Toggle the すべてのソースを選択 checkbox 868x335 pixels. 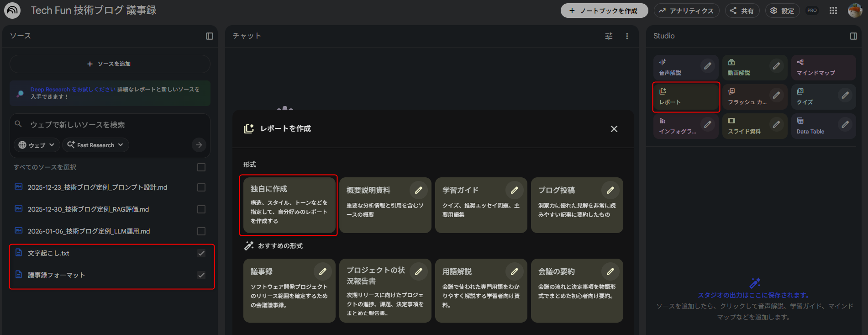pos(201,167)
